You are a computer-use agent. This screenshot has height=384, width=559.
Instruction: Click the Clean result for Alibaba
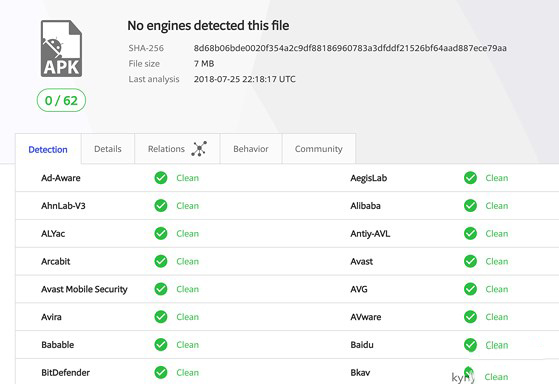497,206
